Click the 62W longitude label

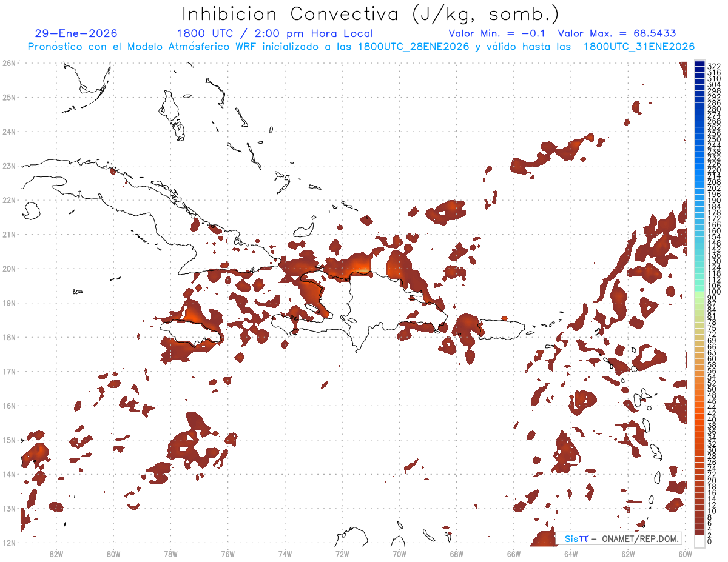pyautogui.click(x=629, y=554)
